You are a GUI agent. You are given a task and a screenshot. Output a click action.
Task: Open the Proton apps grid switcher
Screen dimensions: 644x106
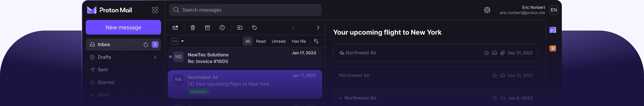155,10
